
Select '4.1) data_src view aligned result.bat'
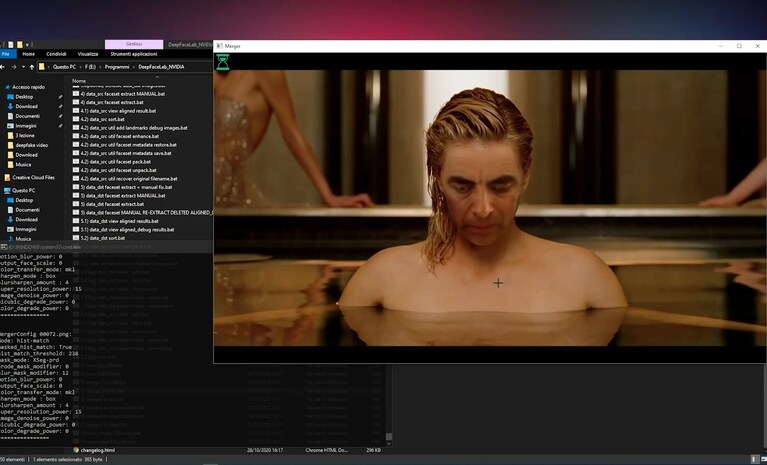114,111
